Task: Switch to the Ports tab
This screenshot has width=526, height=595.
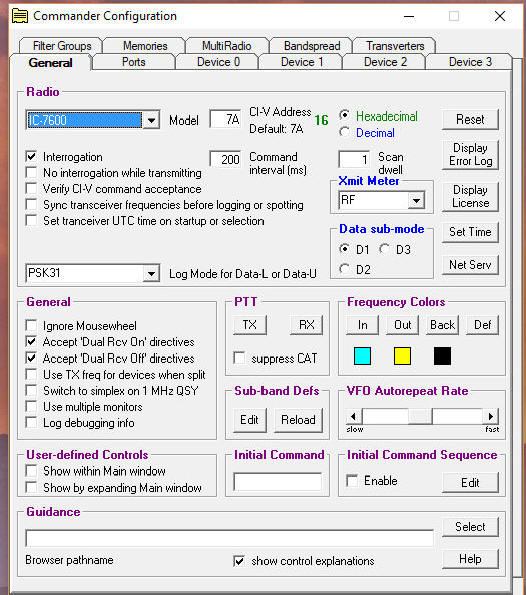Action: pos(134,62)
